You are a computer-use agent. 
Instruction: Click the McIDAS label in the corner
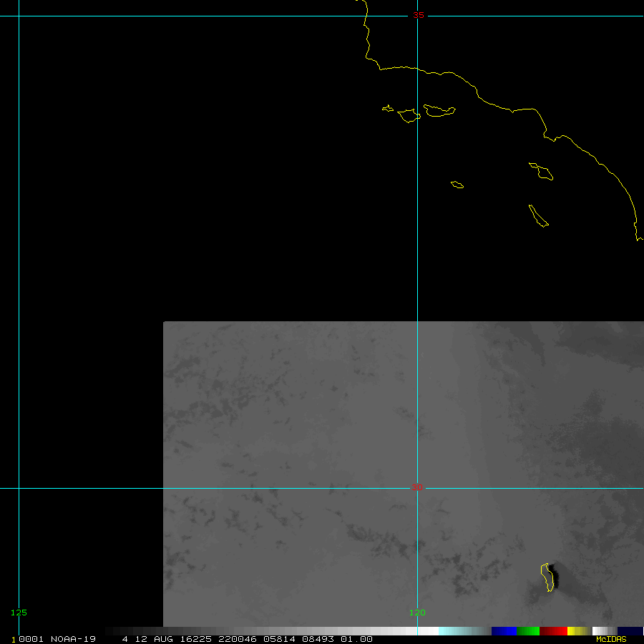click(x=610, y=640)
